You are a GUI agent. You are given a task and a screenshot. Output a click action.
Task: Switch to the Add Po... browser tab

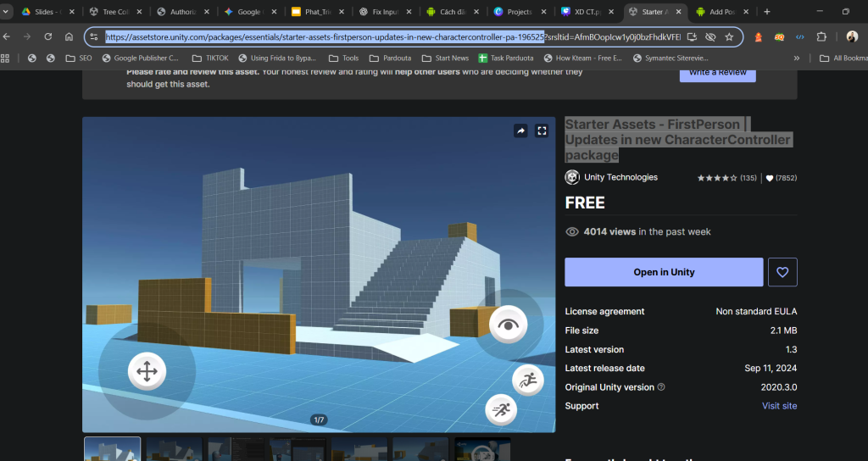[722, 12]
